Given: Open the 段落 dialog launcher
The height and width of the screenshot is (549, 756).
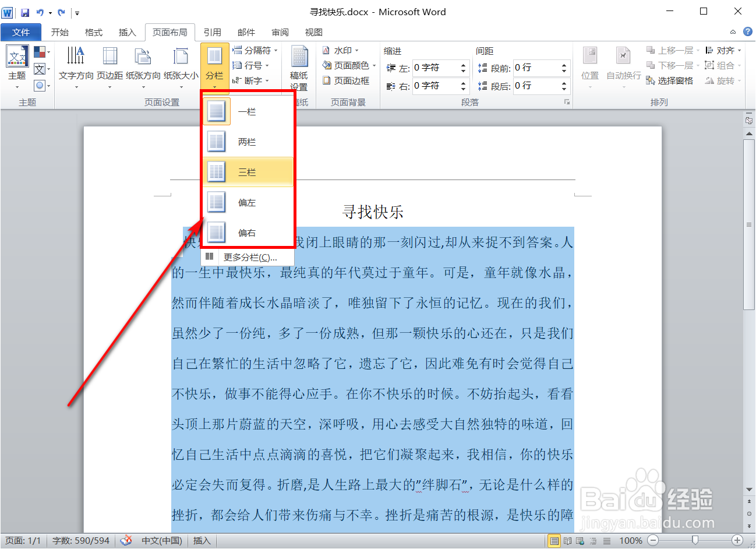Looking at the screenshot, I should [x=568, y=101].
